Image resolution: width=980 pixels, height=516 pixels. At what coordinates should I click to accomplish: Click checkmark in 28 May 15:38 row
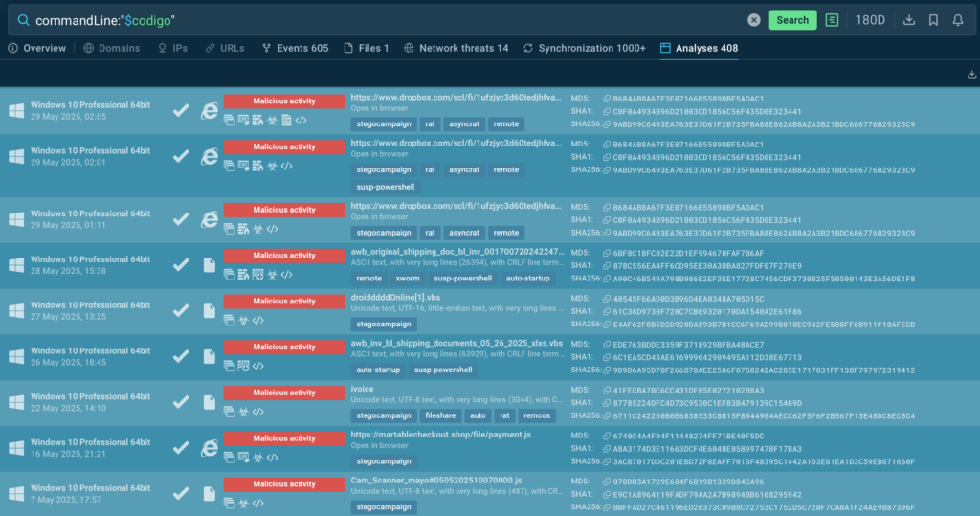pos(181,264)
